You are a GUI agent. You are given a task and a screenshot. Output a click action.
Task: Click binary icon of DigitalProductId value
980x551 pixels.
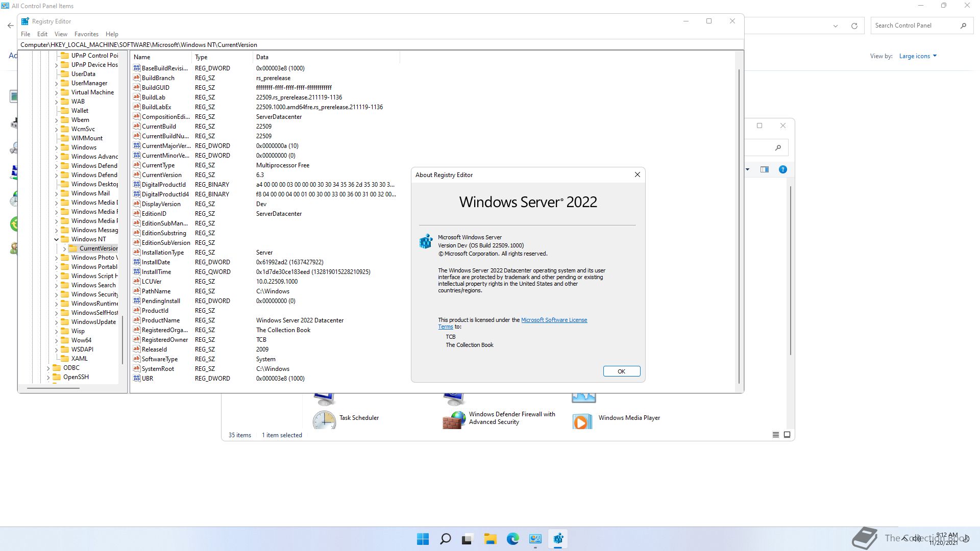[x=137, y=184]
